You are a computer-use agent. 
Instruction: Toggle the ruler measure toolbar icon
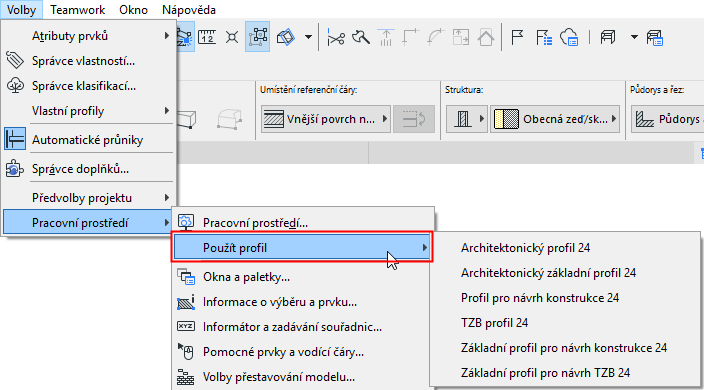207,37
